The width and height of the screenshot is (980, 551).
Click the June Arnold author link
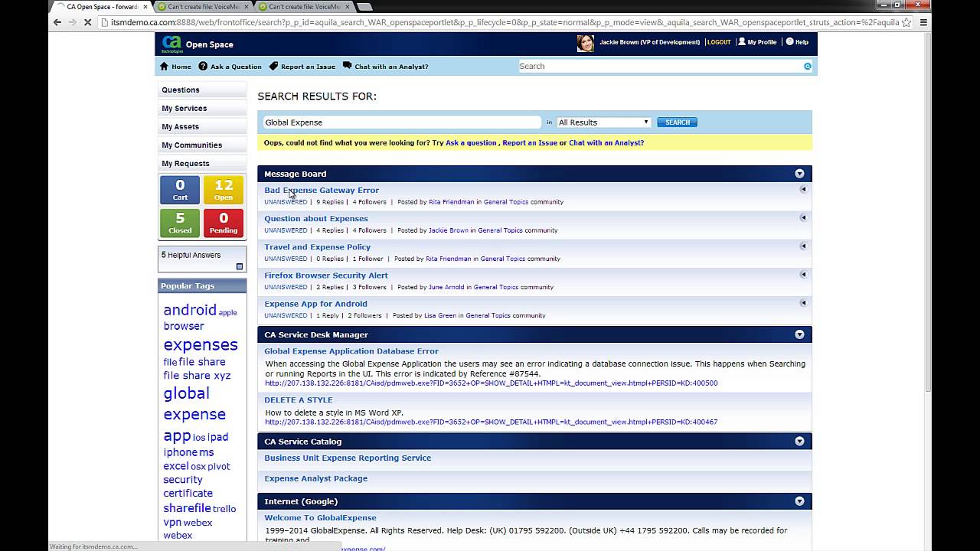click(x=446, y=287)
